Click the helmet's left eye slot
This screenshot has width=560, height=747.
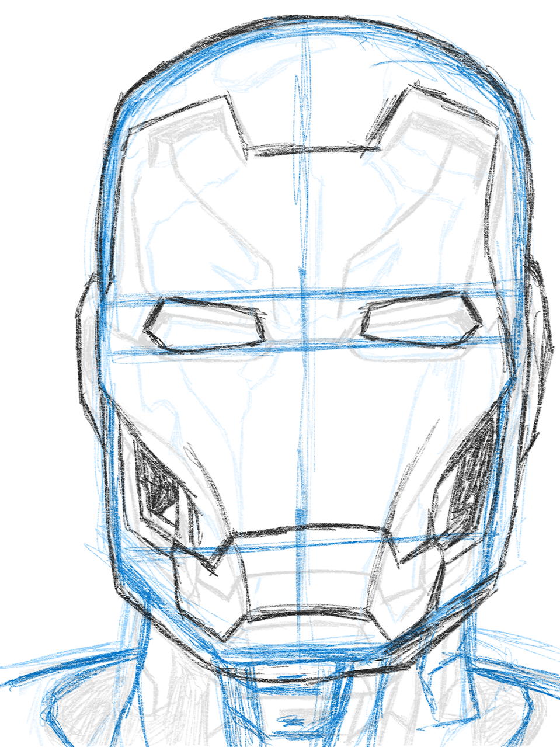pyautogui.click(x=204, y=325)
